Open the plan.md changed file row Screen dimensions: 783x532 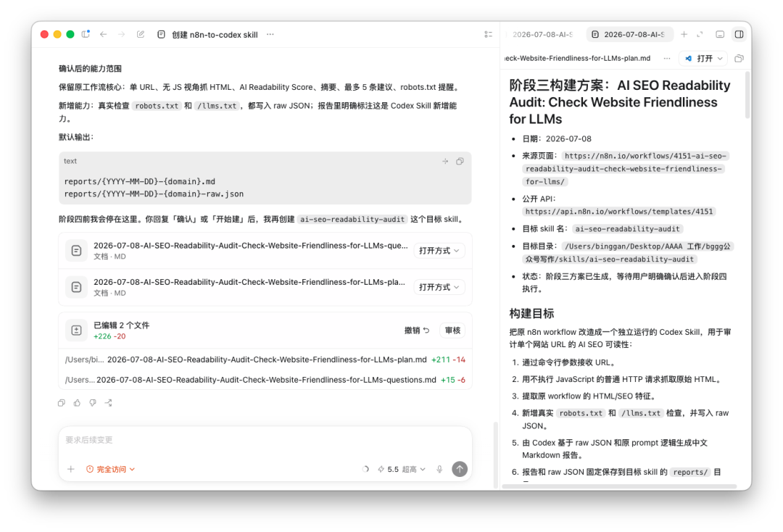coord(265,359)
